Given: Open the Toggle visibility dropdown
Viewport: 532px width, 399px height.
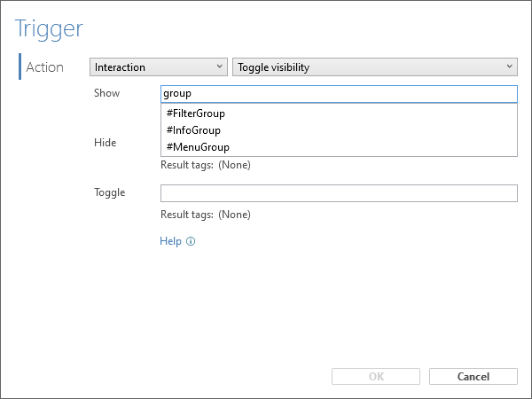Looking at the screenshot, I should (375, 67).
